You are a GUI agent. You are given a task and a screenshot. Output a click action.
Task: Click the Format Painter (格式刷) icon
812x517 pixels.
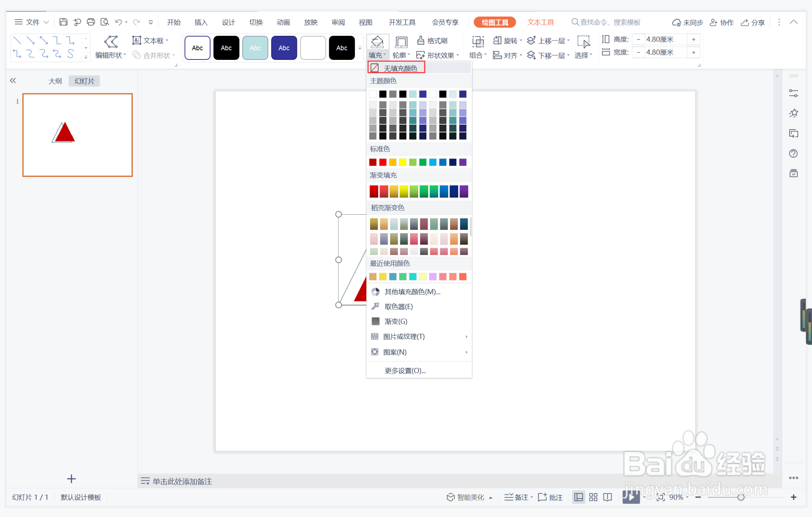click(421, 40)
